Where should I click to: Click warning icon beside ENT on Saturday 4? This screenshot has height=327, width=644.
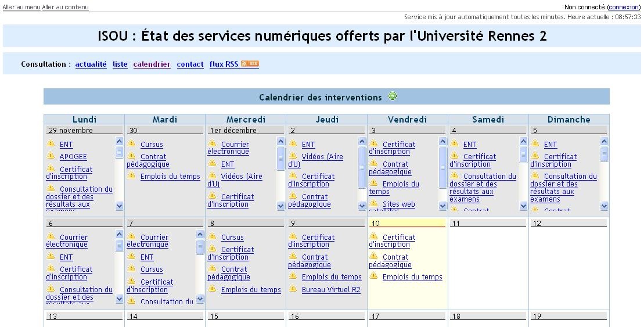[x=454, y=144]
